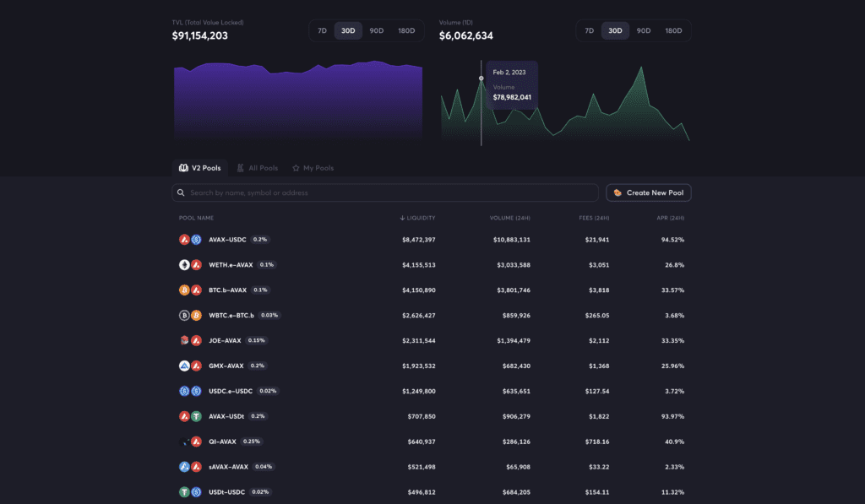Click the WBTC.e–BTC.b token pair icons

190,316
